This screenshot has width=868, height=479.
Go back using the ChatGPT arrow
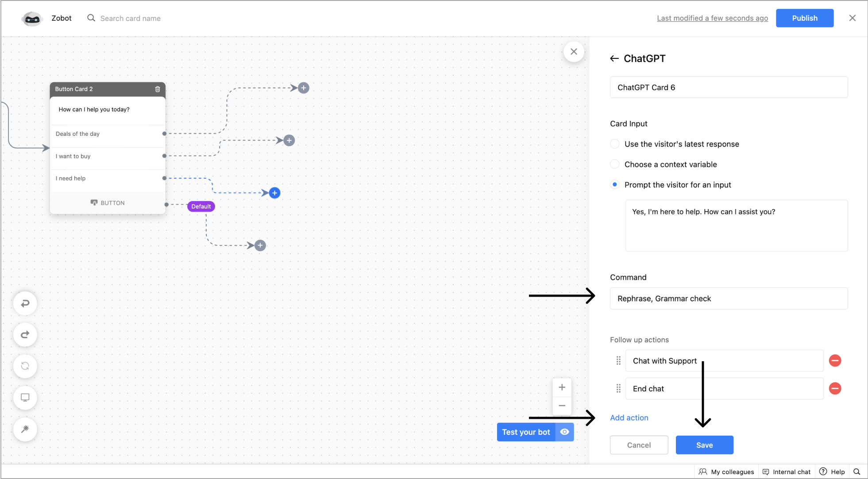[x=614, y=58]
